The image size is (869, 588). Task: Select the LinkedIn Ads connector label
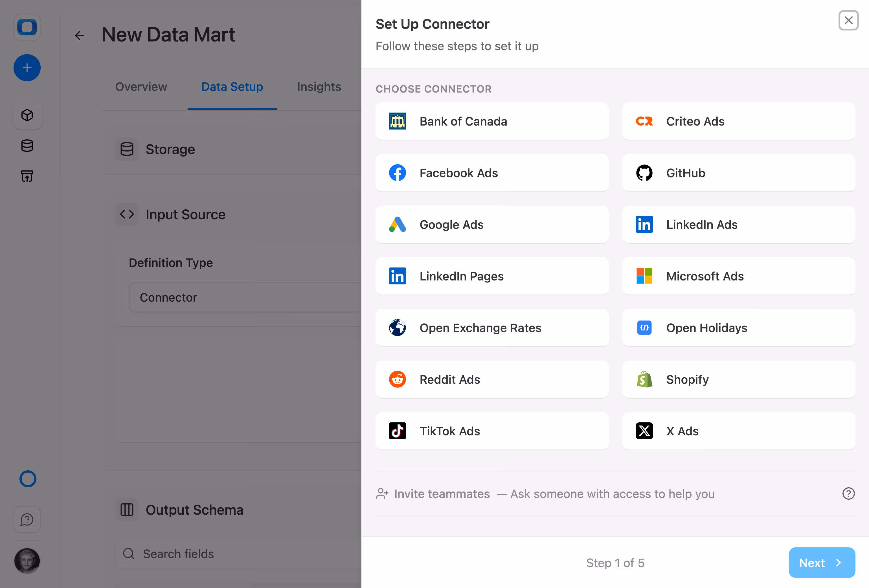click(702, 224)
